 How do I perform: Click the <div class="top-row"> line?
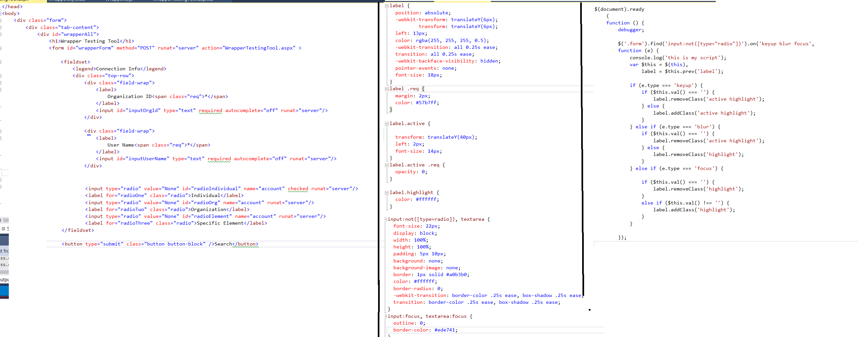click(x=103, y=76)
